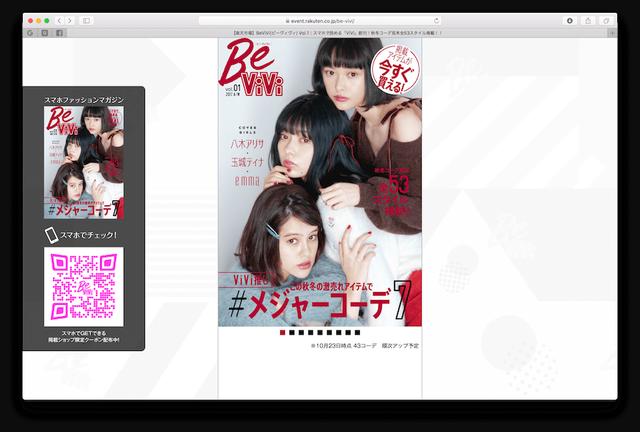
Task: Jump to the eighth page indicator square
Action: tap(348, 333)
